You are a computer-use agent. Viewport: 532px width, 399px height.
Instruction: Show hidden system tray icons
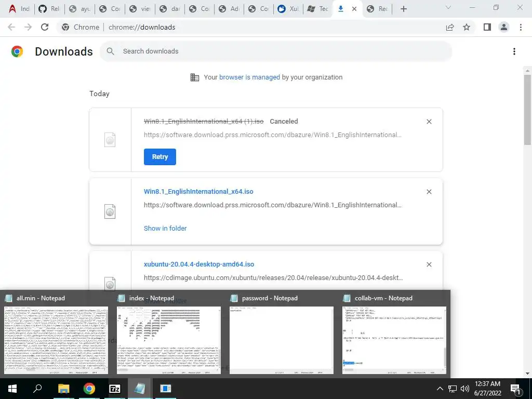click(x=440, y=389)
